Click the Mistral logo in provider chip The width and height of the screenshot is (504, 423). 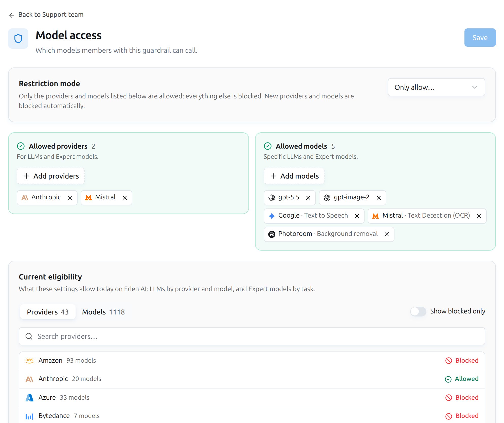click(x=88, y=198)
